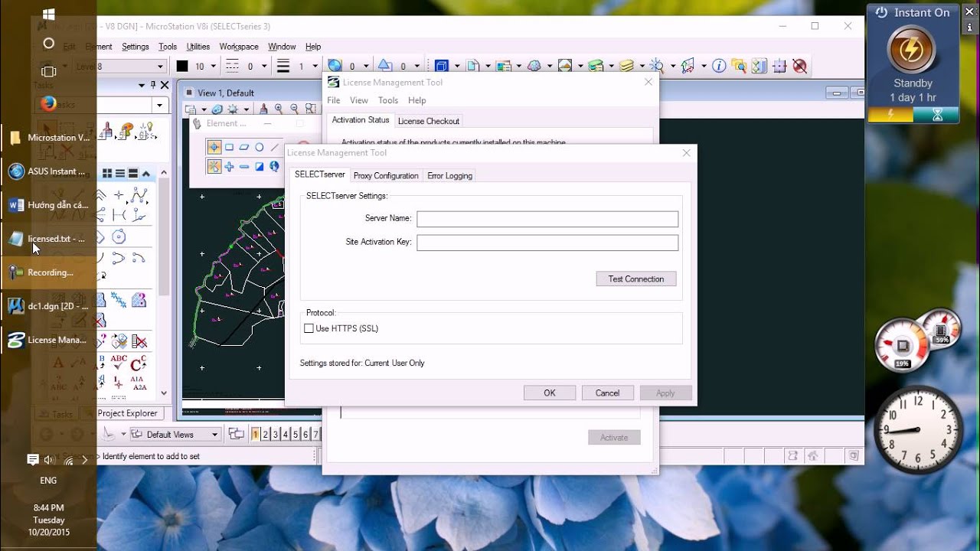Open the transparency dropdown with globe icon
Image resolution: width=980 pixels, height=551 pixels.
(x=366, y=67)
